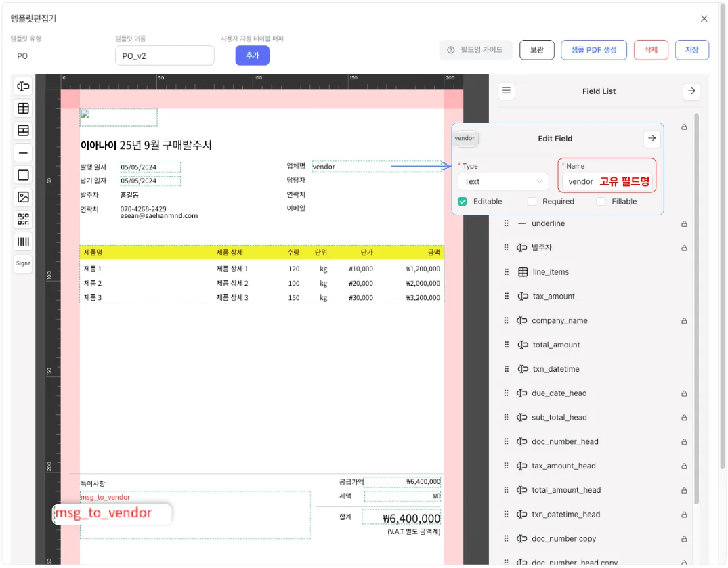The image size is (728, 568).
Task: Select the barcode tool
Action: coord(23,241)
